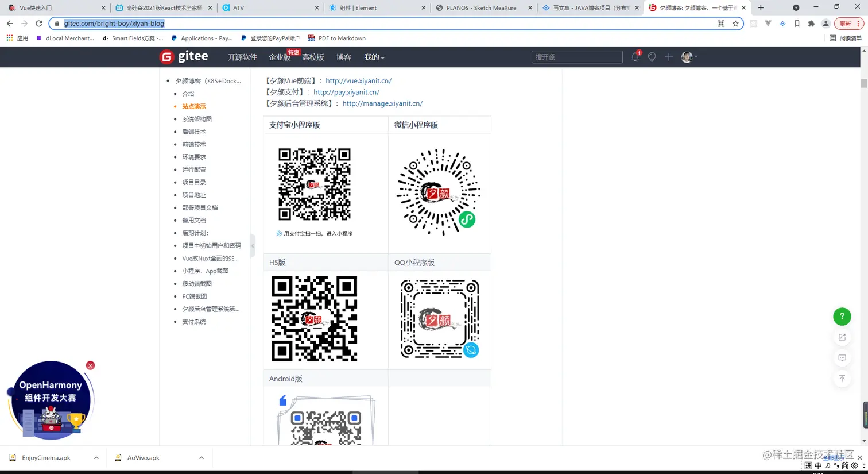Click the 支付宝小程序版 QR code image
Image resolution: width=868 pixels, height=474 pixels.
[x=315, y=185]
